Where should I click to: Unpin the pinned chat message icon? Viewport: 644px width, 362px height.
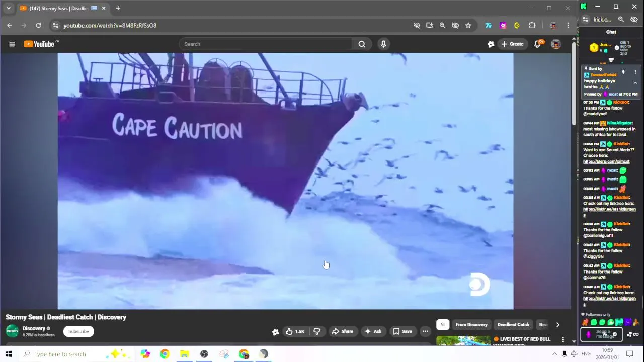(x=623, y=72)
